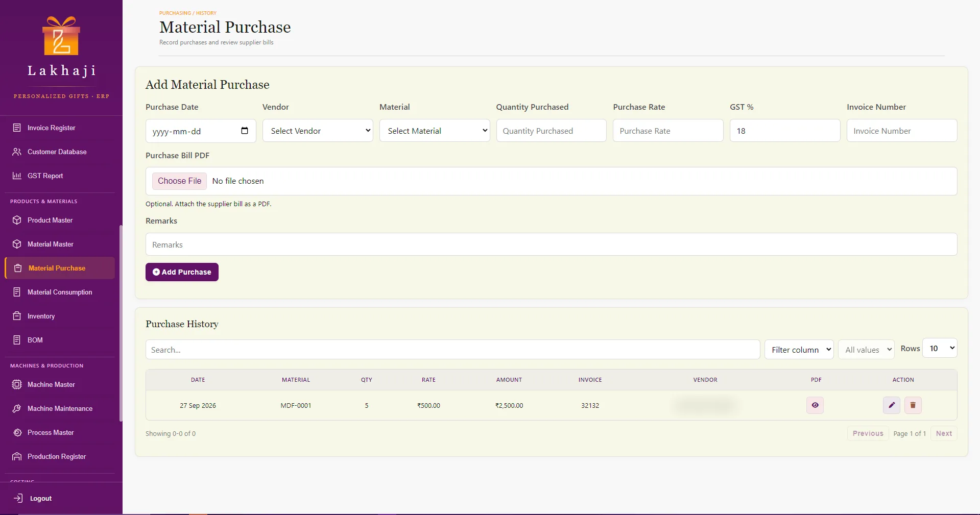Click the Production Register factory icon
980x515 pixels.
pyautogui.click(x=17, y=456)
